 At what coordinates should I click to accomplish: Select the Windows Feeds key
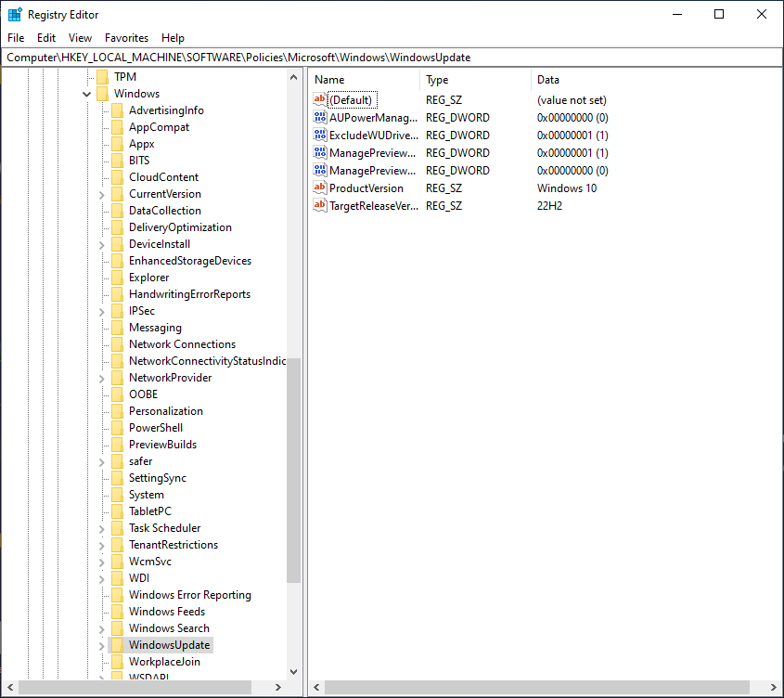pyautogui.click(x=167, y=612)
